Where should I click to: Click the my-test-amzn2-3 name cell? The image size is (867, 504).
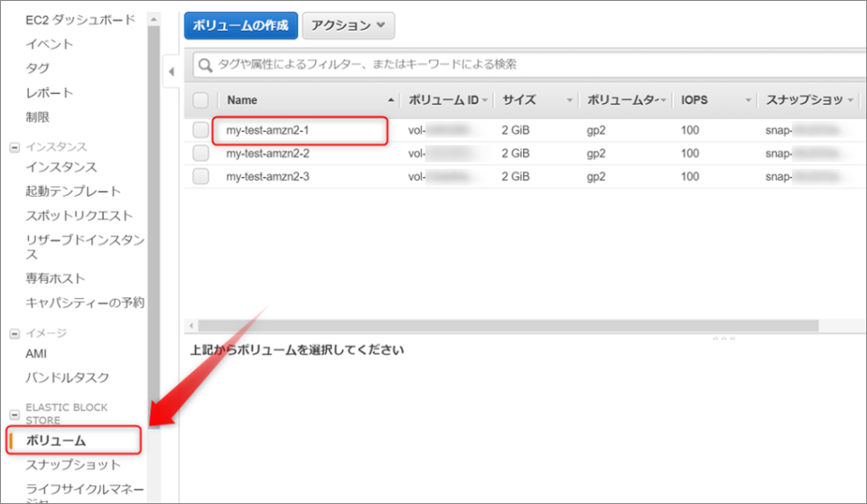267,177
